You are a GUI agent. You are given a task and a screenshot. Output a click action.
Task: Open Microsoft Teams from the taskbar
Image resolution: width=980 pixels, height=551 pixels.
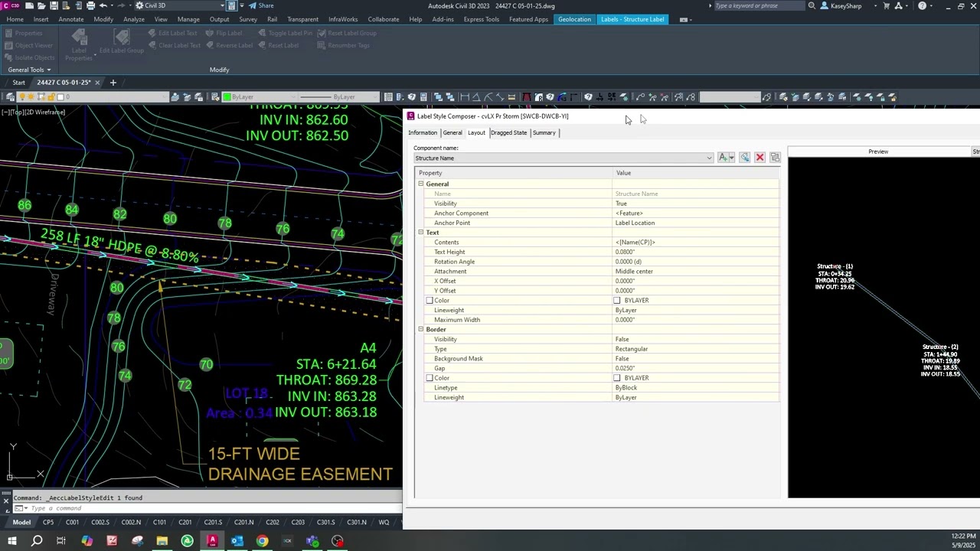click(312, 541)
